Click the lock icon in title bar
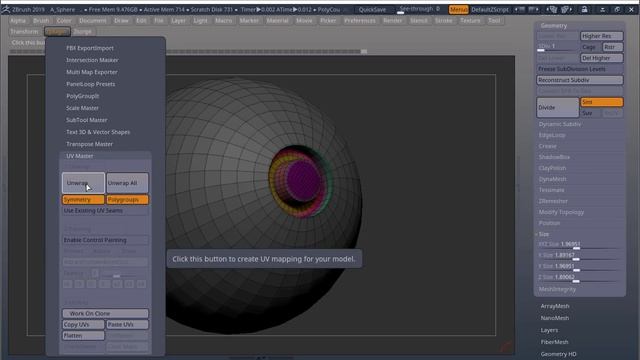 [x=584, y=9]
